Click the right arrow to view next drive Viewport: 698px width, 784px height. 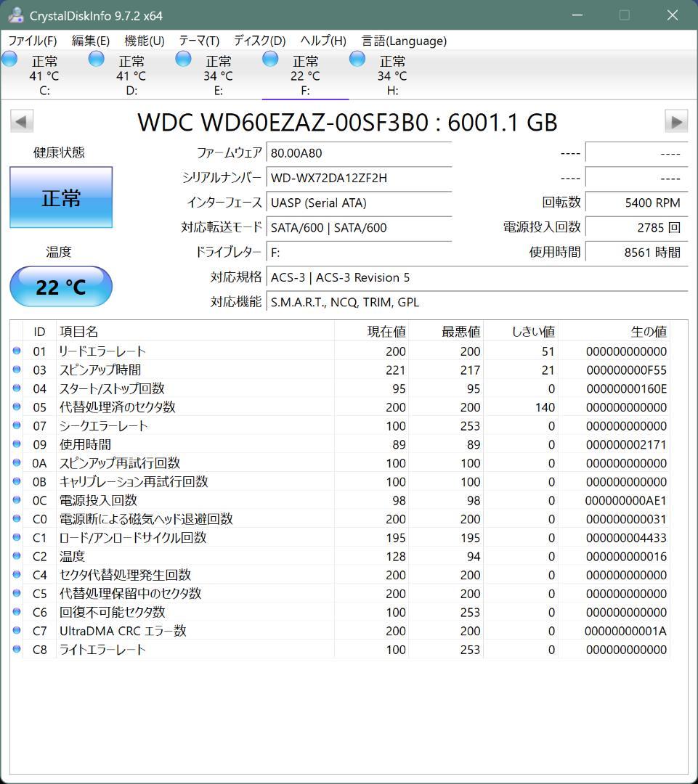tap(677, 121)
